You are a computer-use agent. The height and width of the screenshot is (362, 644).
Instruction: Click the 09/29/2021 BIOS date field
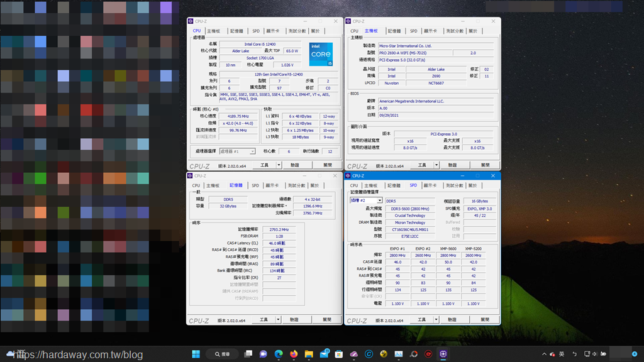coord(435,116)
